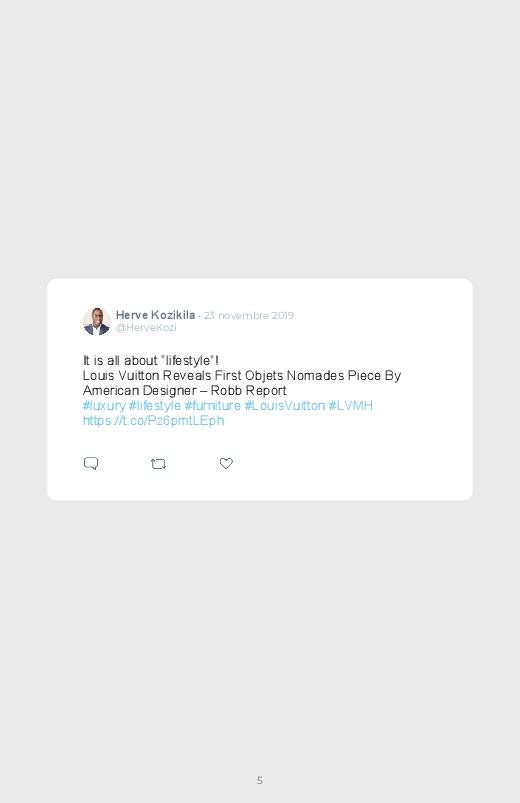Image resolution: width=520 pixels, height=803 pixels.
Task: Click the Herve Kozikila display name
Action: click(155, 315)
